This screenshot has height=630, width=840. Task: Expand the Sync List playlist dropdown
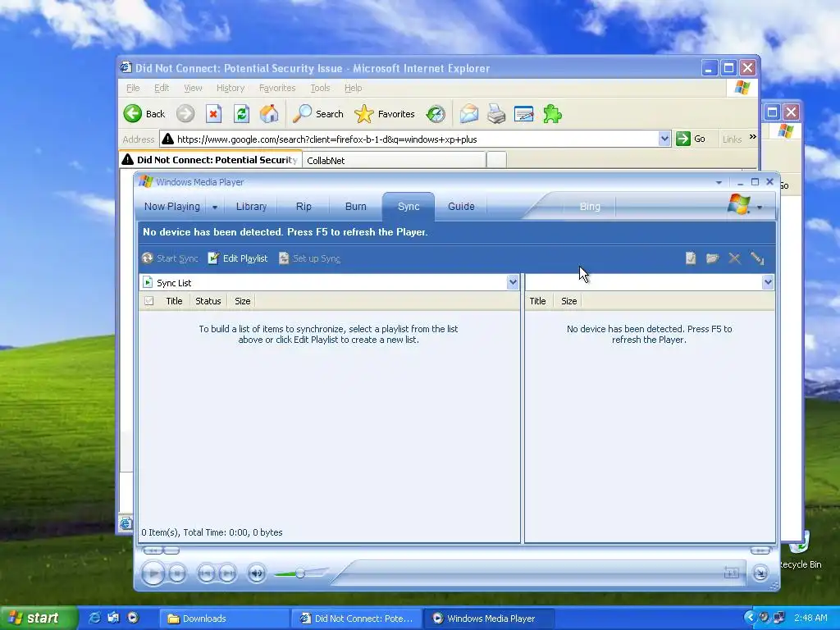pyautogui.click(x=513, y=282)
